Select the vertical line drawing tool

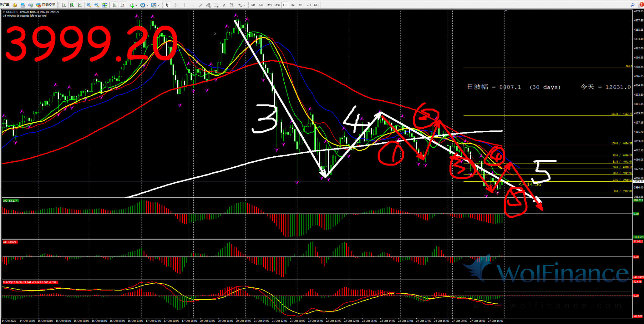coord(185,5)
